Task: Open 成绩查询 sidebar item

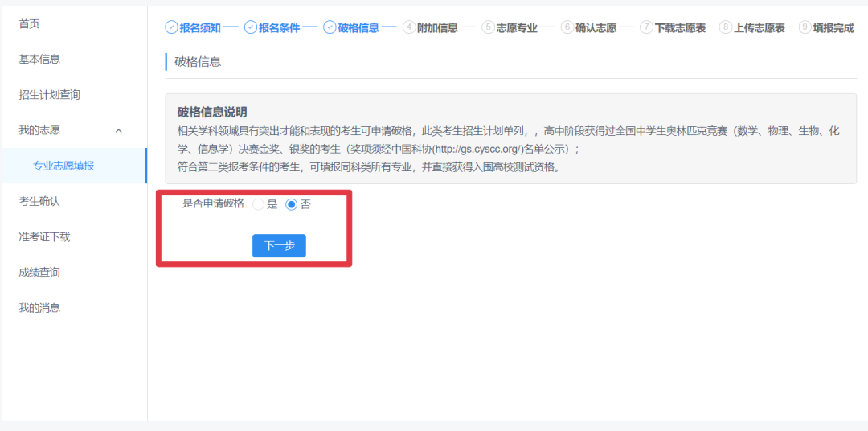Action: (39, 272)
